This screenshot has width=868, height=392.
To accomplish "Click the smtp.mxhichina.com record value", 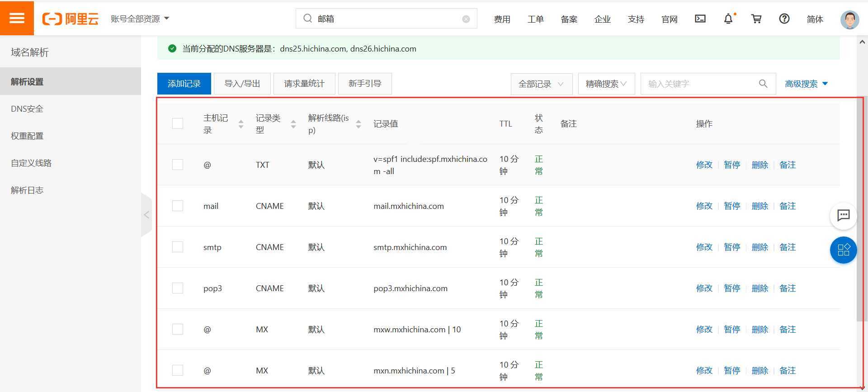I will point(410,247).
